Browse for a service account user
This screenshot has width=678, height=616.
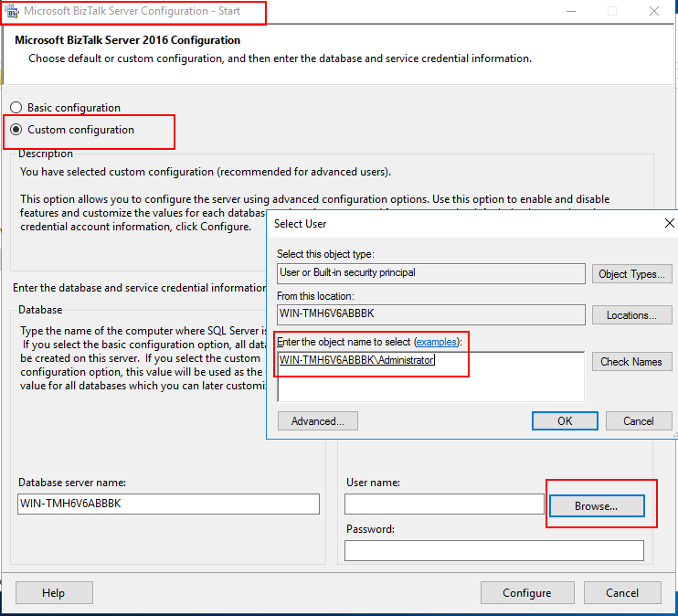point(597,505)
